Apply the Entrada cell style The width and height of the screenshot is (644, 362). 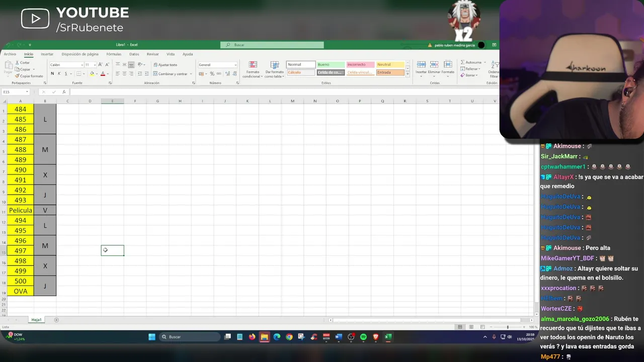(x=390, y=72)
